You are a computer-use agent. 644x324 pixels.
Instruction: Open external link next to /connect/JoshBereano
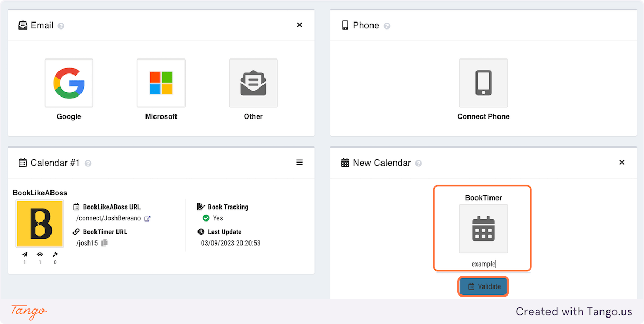click(x=148, y=218)
